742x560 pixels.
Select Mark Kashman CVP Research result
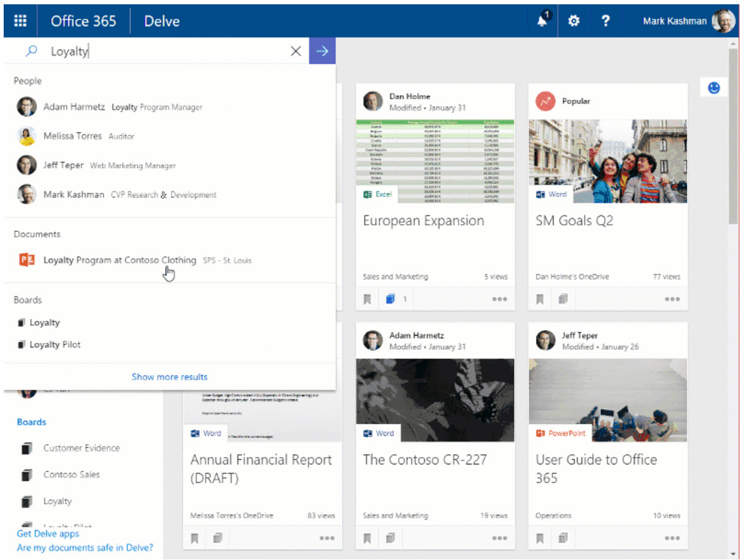coord(170,195)
